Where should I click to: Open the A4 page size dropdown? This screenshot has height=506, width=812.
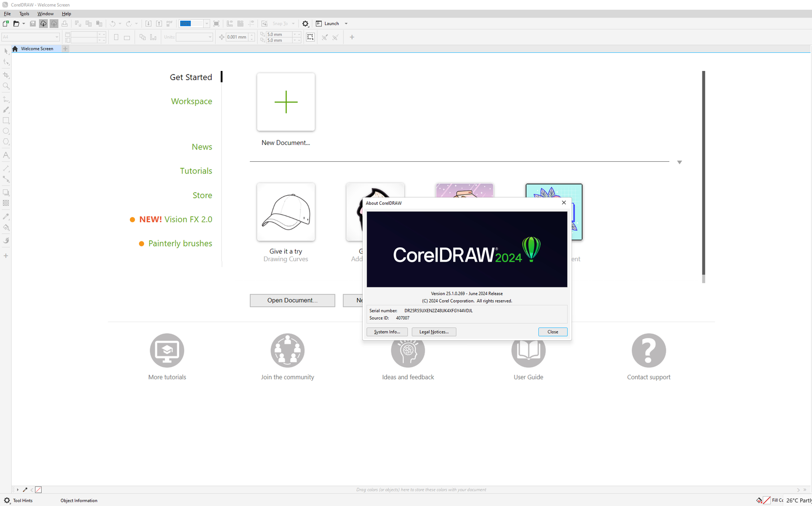coord(57,37)
